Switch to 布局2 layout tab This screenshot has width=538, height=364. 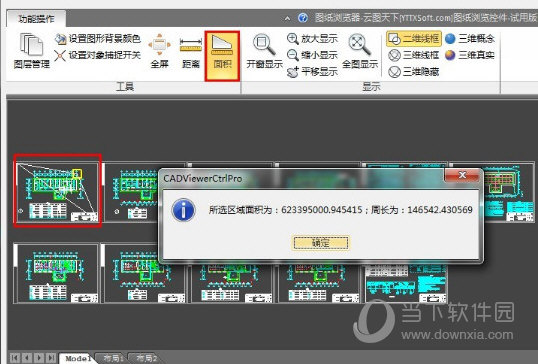(146, 359)
